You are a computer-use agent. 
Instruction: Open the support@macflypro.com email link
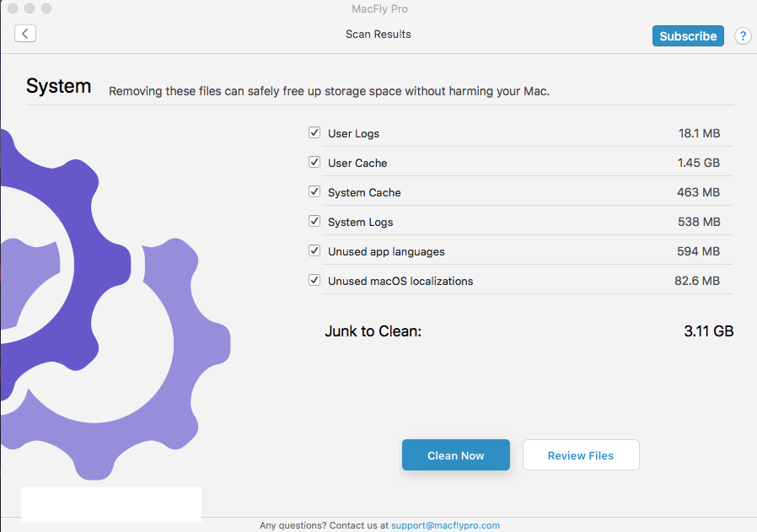point(445,525)
